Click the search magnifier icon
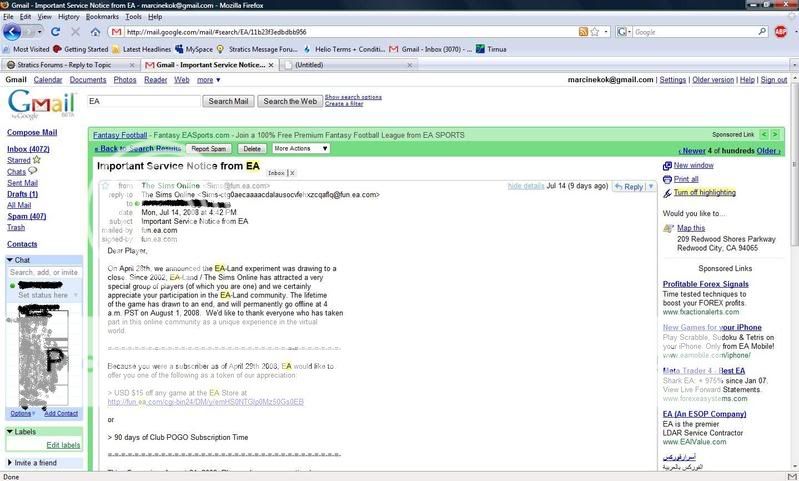 (x=762, y=32)
